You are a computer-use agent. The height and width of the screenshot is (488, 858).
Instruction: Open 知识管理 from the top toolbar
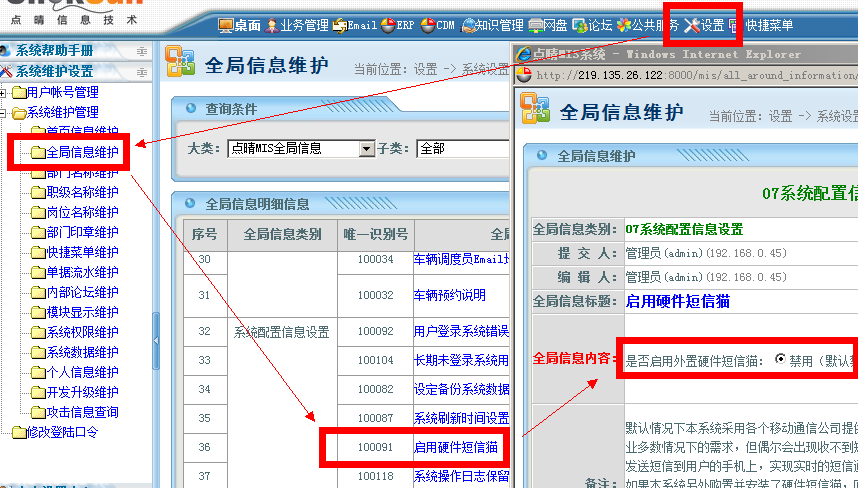(x=492, y=25)
